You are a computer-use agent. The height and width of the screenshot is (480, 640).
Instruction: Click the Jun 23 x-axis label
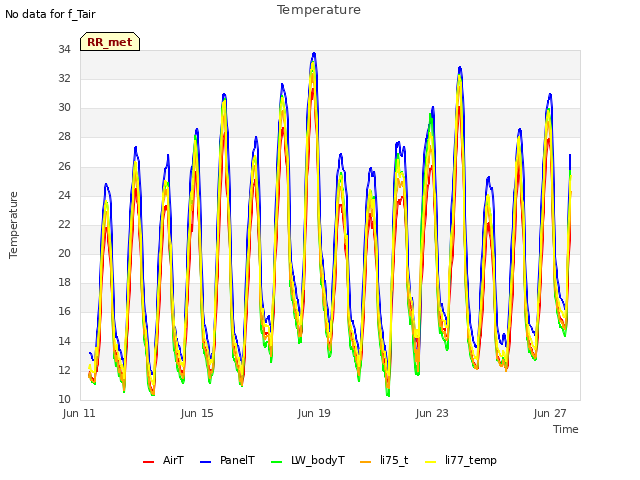[432, 413]
